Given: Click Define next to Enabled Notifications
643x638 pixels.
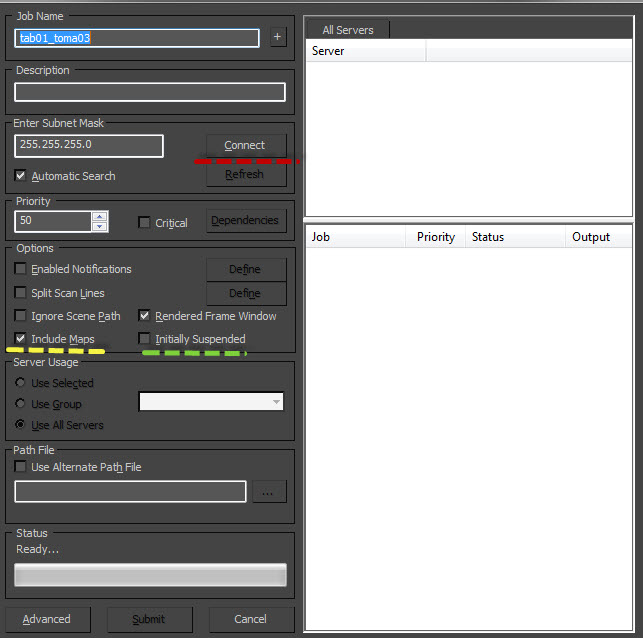Looking at the screenshot, I should pos(246,269).
